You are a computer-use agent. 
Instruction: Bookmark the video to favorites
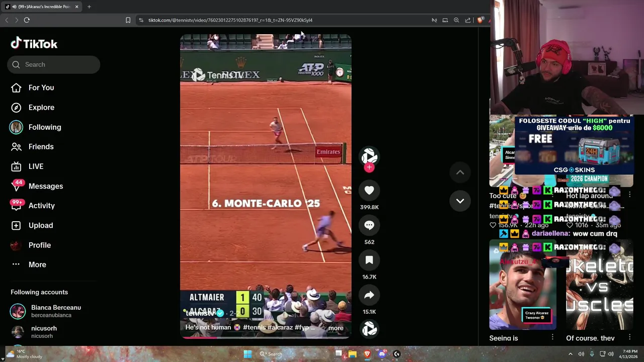(369, 260)
